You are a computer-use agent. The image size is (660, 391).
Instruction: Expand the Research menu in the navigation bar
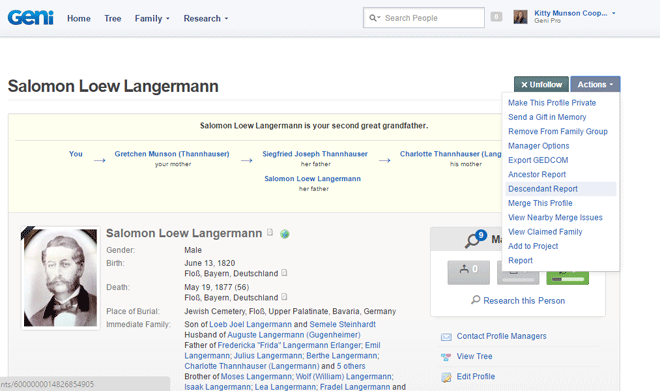206,19
